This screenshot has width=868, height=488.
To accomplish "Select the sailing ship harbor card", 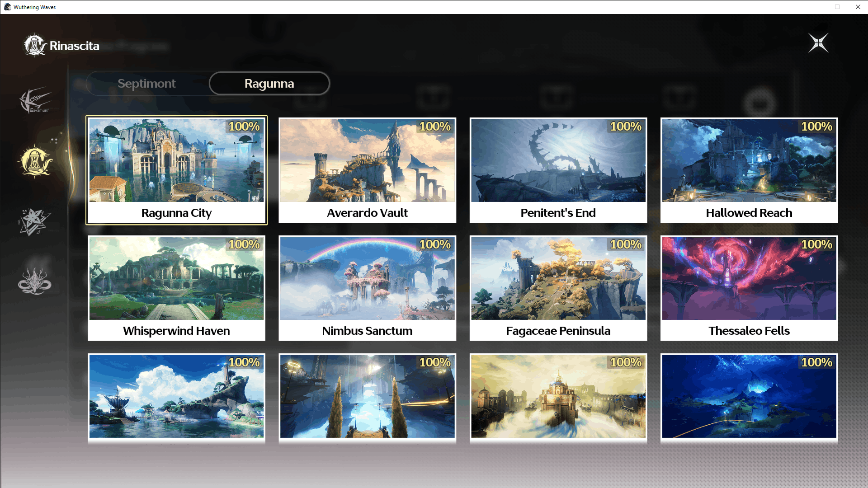I will 176,398.
